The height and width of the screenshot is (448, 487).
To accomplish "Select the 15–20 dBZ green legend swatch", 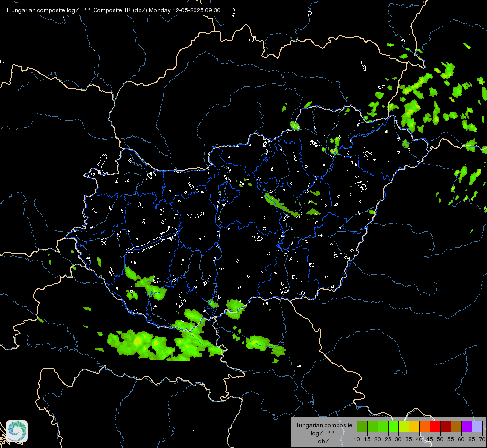I will 373,426.
